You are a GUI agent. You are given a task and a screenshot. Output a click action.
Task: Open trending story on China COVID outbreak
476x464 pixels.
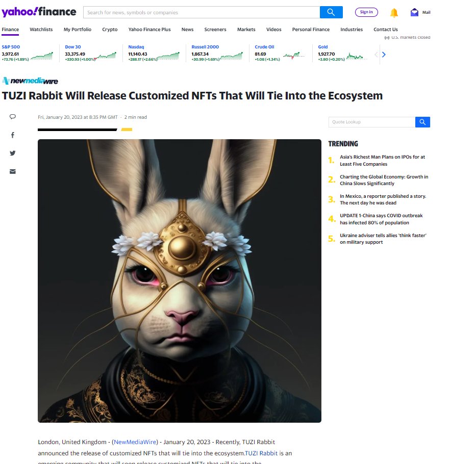[x=381, y=219]
